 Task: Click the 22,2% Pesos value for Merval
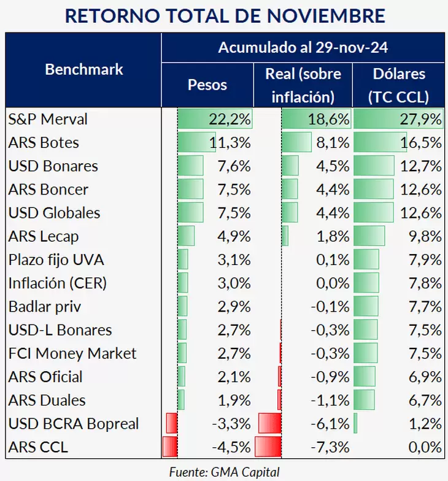pos(230,119)
